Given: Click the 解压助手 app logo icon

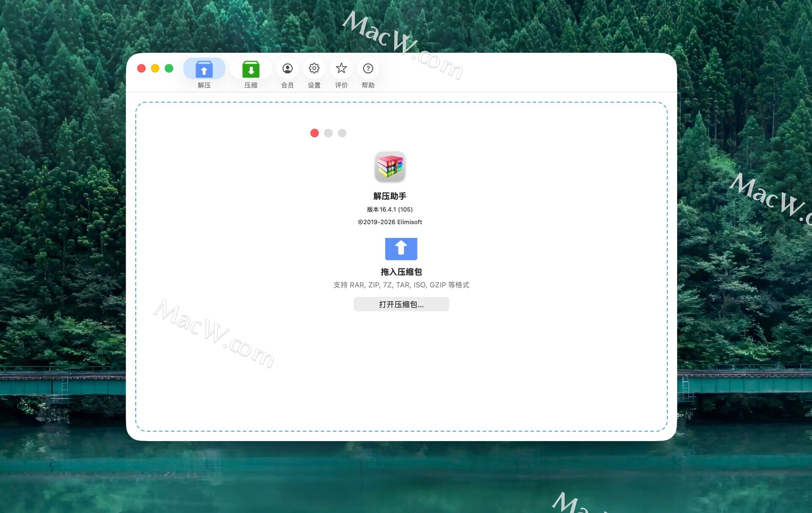Looking at the screenshot, I should 390,167.
